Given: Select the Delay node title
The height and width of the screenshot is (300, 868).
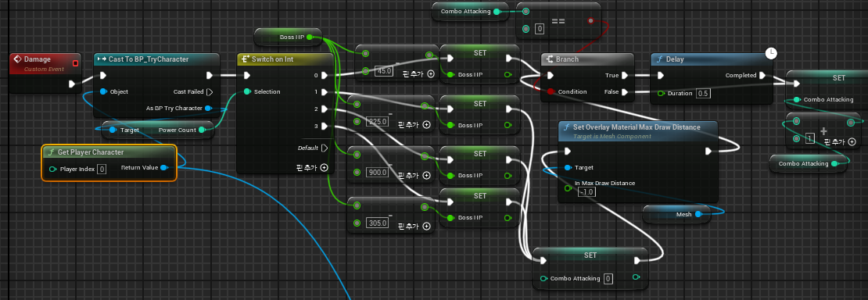Looking at the screenshot, I should pyautogui.click(x=674, y=59).
